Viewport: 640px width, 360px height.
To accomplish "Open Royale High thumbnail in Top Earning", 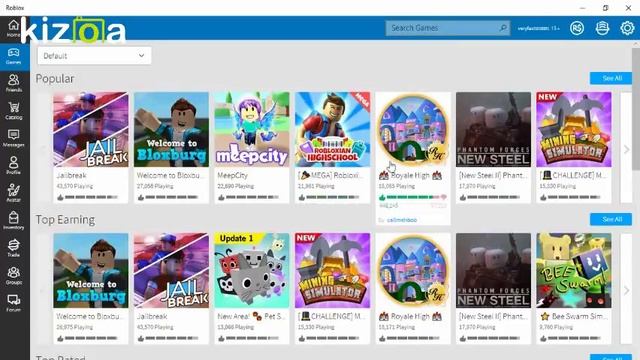I will click(x=413, y=271).
